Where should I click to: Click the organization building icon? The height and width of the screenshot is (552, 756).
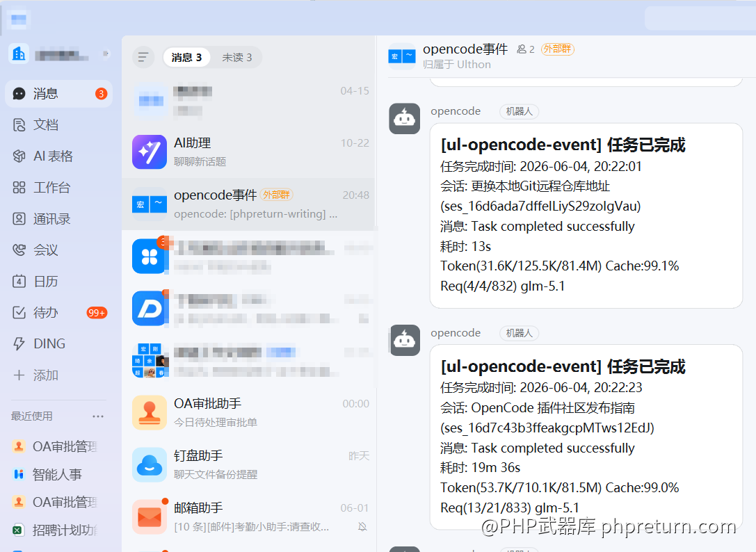click(19, 54)
